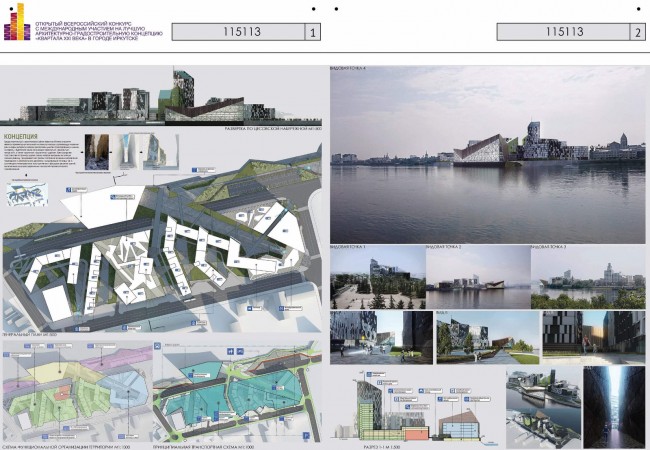Open the small blue situational map thumbnail
This screenshot has height=450, width=650.
pos(27,194)
